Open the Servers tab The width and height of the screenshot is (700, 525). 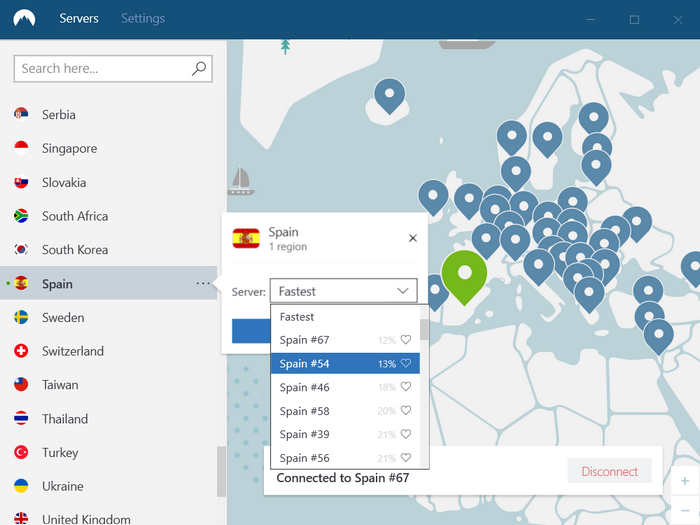[x=79, y=18]
